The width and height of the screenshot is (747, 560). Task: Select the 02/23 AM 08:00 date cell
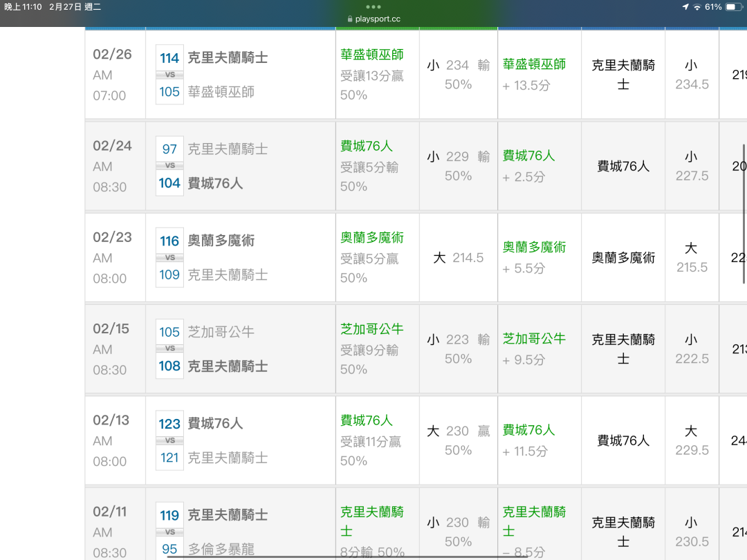tap(116, 258)
